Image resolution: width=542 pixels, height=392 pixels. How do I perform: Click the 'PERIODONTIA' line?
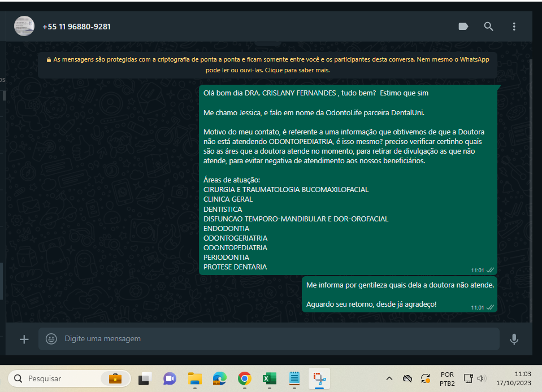[x=226, y=258]
